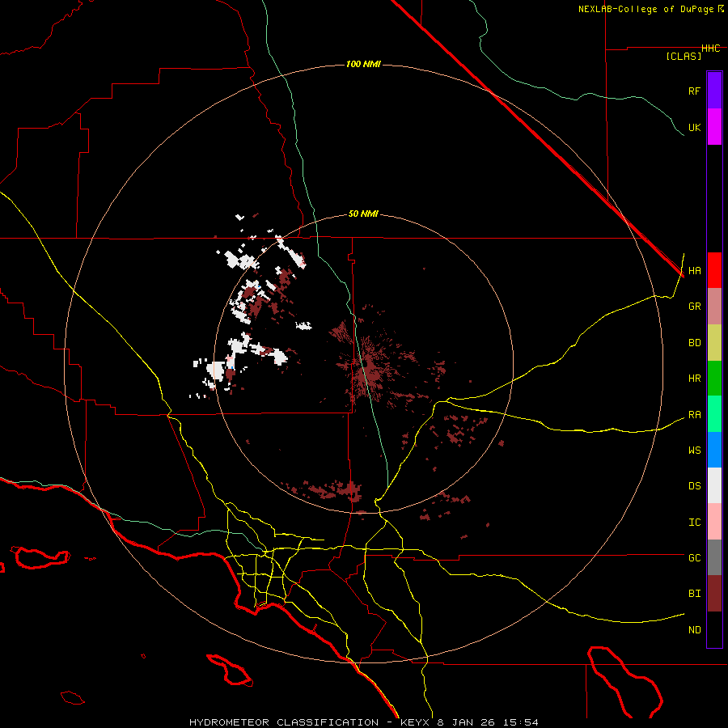Click the BI legend label
Screen dimensions: 728x728
tap(694, 594)
